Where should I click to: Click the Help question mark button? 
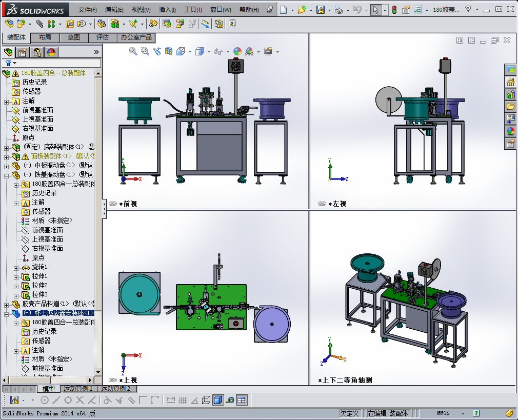pos(468,9)
